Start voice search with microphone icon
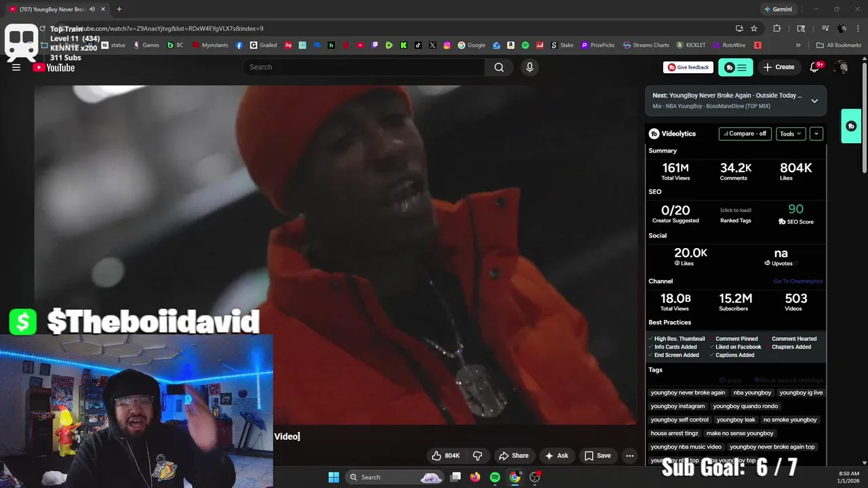The image size is (868, 488). tap(530, 67)
